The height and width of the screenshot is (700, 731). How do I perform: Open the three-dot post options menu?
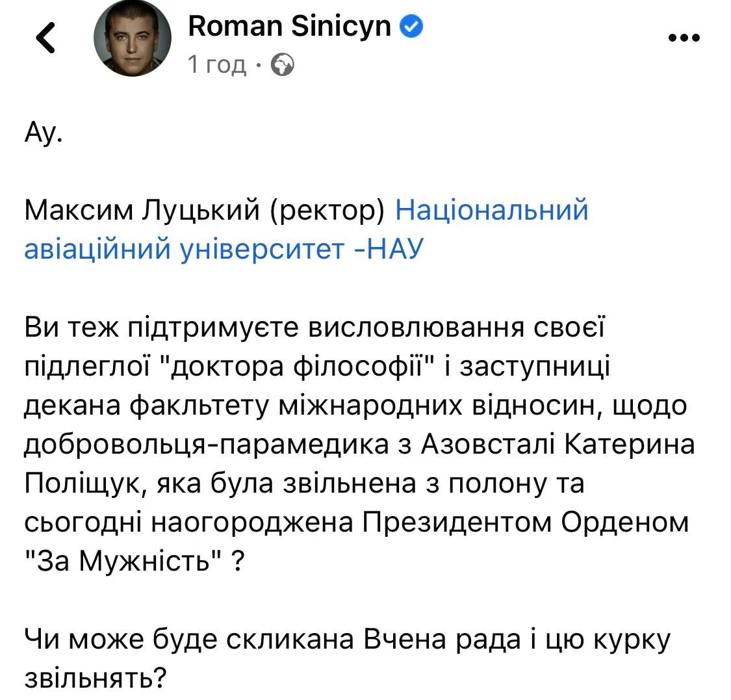coord(684,38)
